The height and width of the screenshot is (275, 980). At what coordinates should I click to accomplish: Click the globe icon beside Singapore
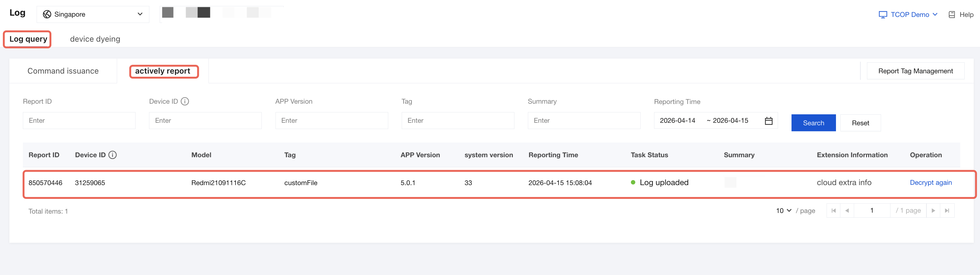[x=47, y=14]
